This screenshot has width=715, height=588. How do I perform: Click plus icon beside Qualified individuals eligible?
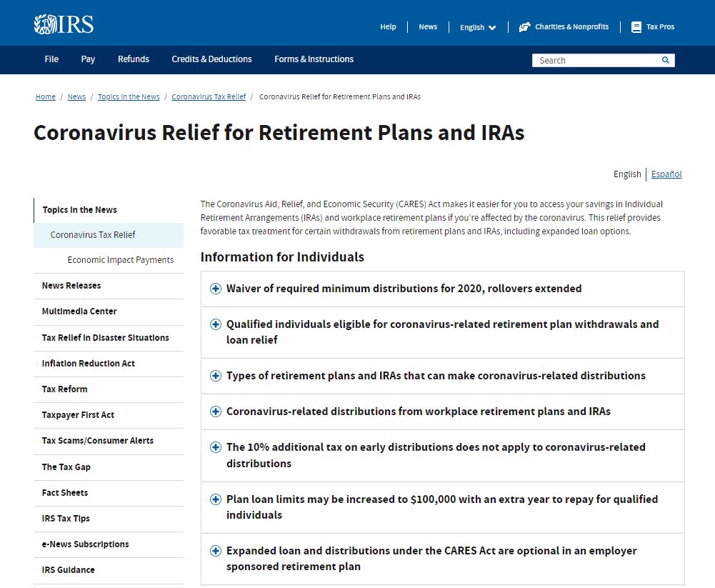(x=216, y=324)
